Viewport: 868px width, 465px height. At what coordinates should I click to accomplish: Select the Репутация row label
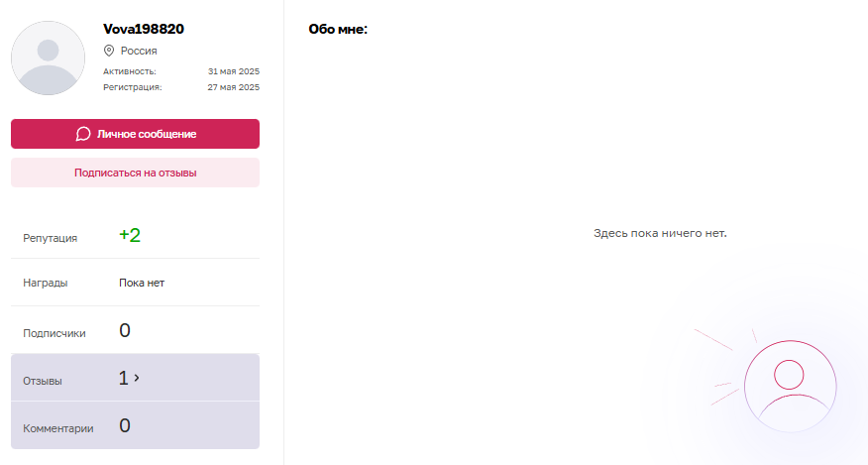point(50,238)
